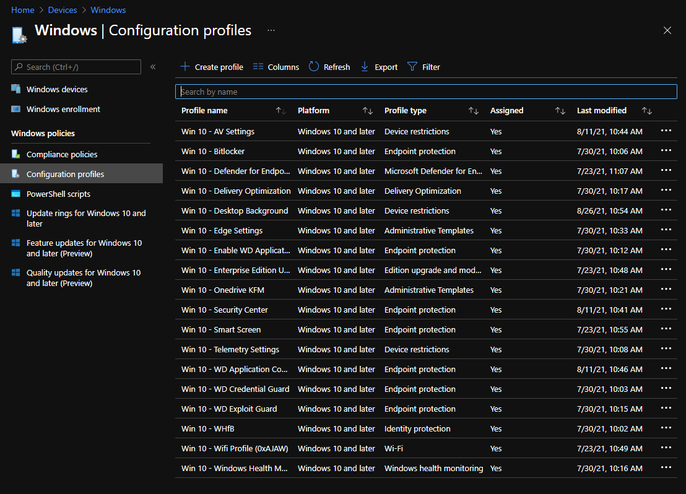The width and height of the screenshot is (686, 494).
Task: Open more options for WD Credential Guard row
Action: (666, 388)
